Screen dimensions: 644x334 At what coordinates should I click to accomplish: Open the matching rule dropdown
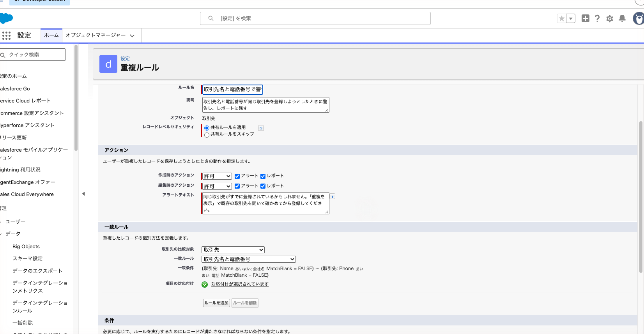249,259
